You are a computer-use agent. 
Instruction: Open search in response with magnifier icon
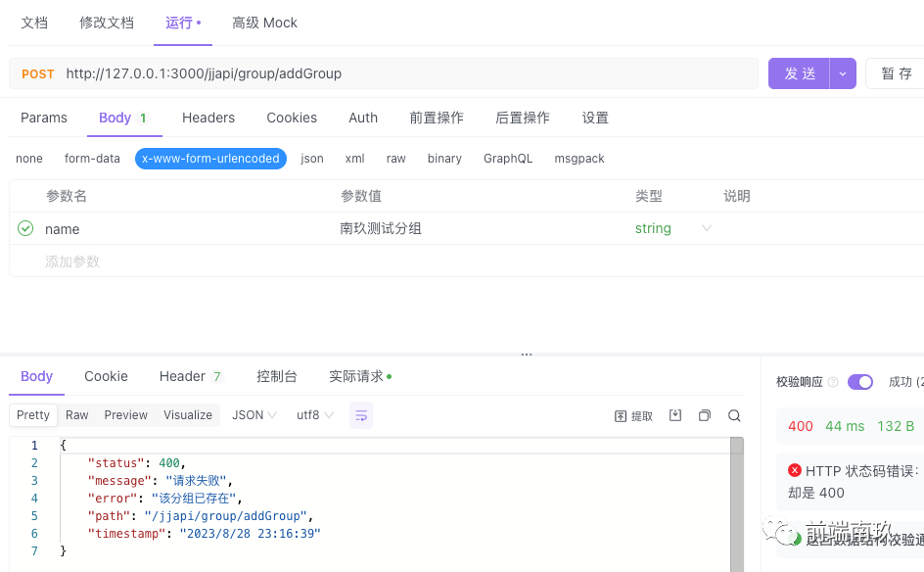click(x=734, y=415)
